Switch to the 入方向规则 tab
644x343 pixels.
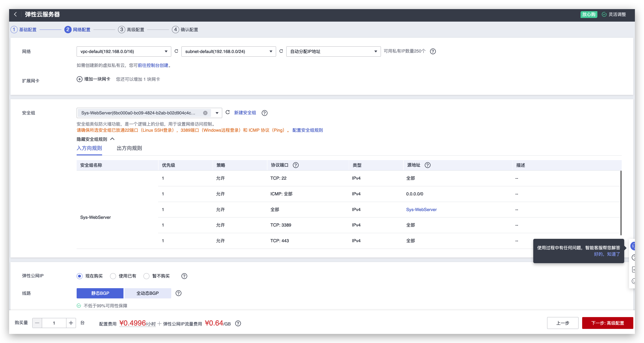click(89, 148)
